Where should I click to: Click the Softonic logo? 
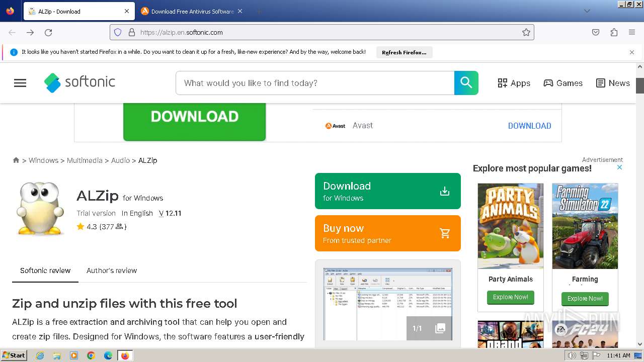point(79,82)
